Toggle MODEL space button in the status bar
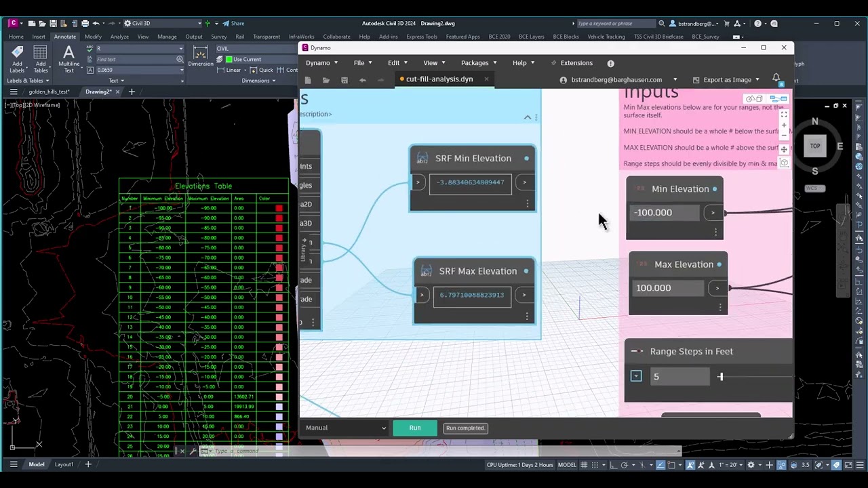Image resolution: width=868 pixels, height=488 pixels. tap(567, 465)
